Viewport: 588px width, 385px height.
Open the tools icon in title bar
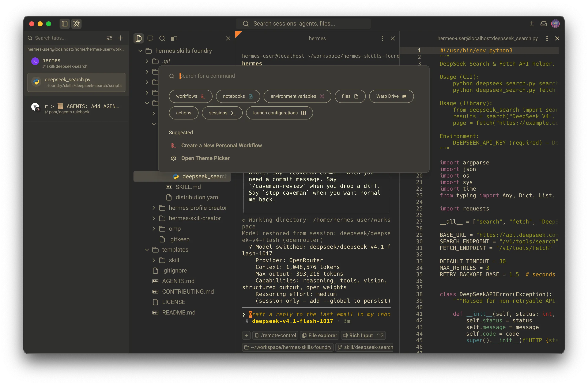(76, 24)
